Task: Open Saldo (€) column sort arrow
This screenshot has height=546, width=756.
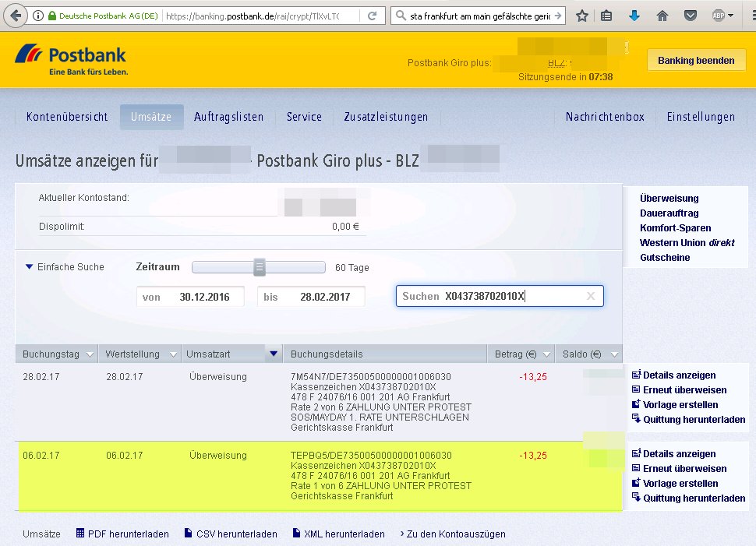Action: 614,354
